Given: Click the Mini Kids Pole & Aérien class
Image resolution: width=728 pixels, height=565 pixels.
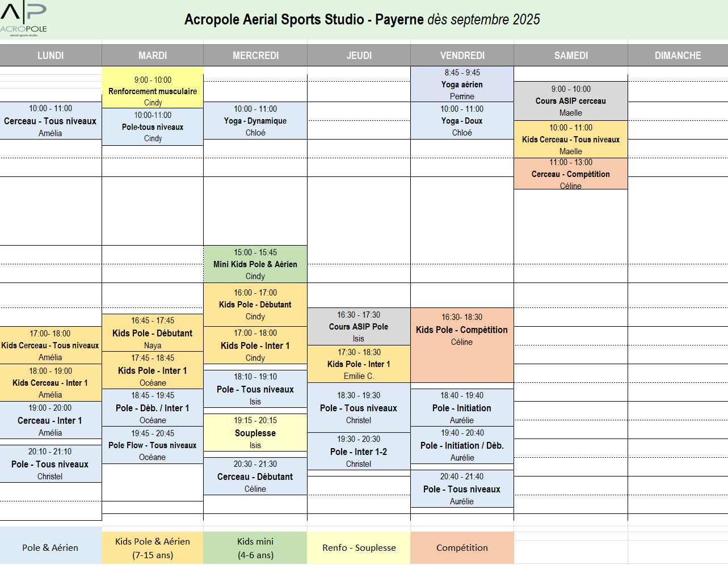Looking at the screenshot, I should pyautogui.click(x=255, y=264).
